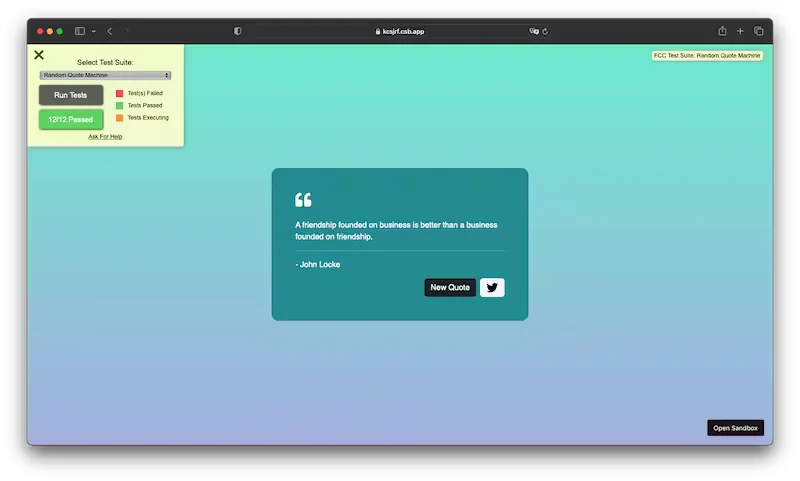The height and width of the screenshot is (481, 800).
Task: Go back with the browser back arrow
Action: click(x=109, y=31)
